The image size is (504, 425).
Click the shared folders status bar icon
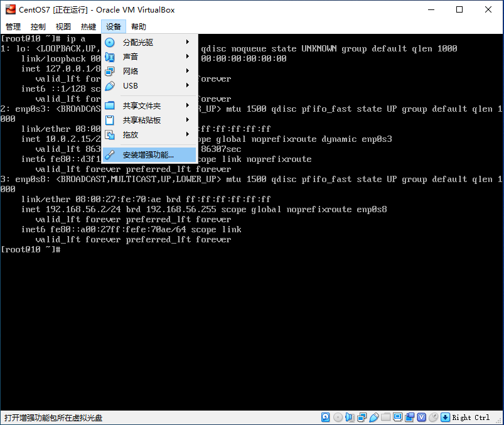[386, 417]
